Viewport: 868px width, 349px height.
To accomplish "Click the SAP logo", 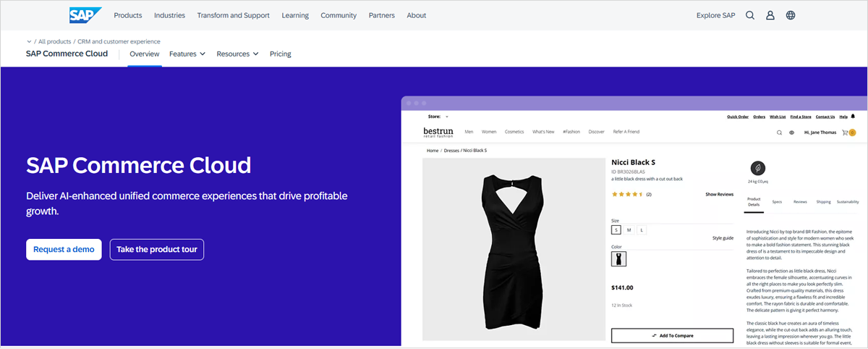I will click(x=85, y=15).
